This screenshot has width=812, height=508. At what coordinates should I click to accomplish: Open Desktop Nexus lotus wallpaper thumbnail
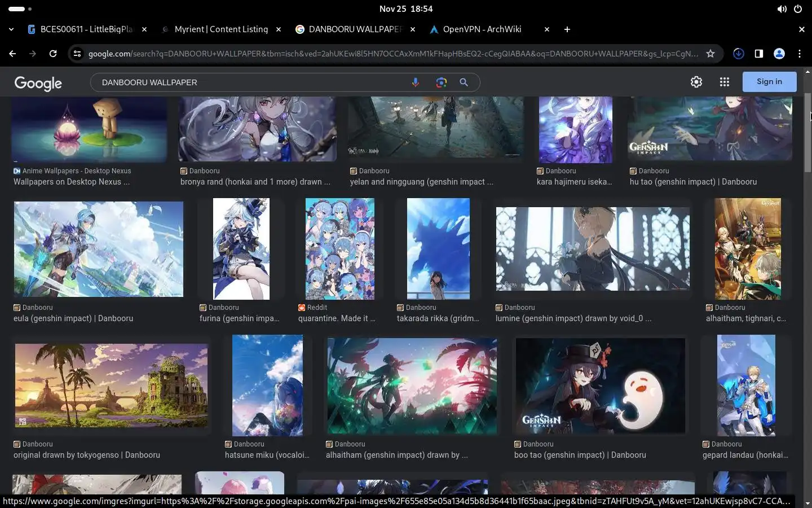point(89,129)
